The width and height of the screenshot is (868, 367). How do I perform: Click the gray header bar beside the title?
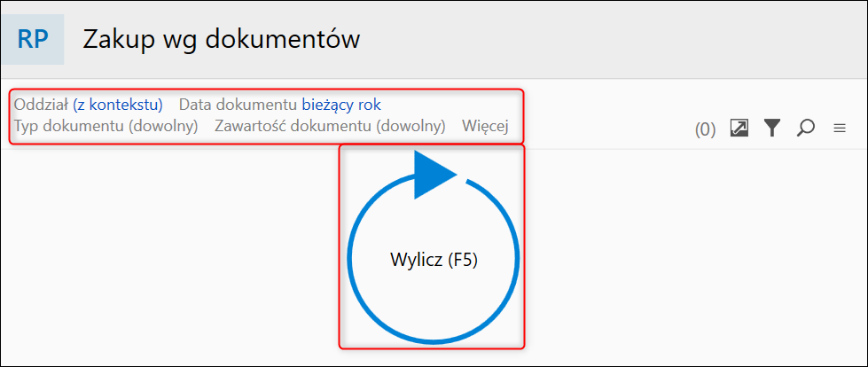[x=621, y=40]
